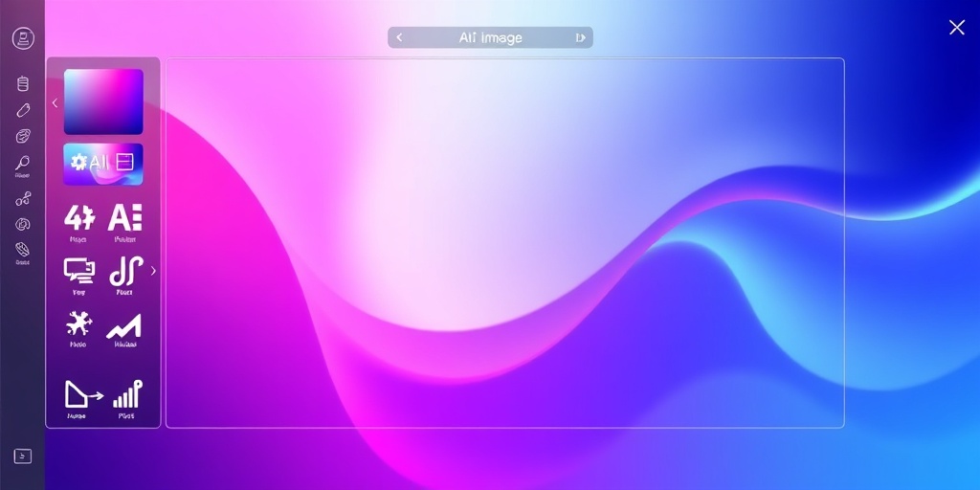
Task: Select the pill-shaped eraser icon in the sidebar
Action: pos(23,110)
